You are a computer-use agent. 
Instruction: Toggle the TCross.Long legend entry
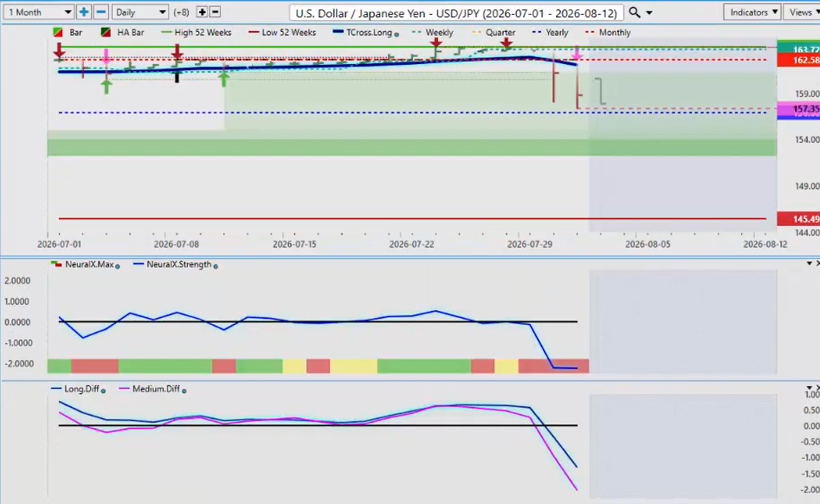point(363,32)
